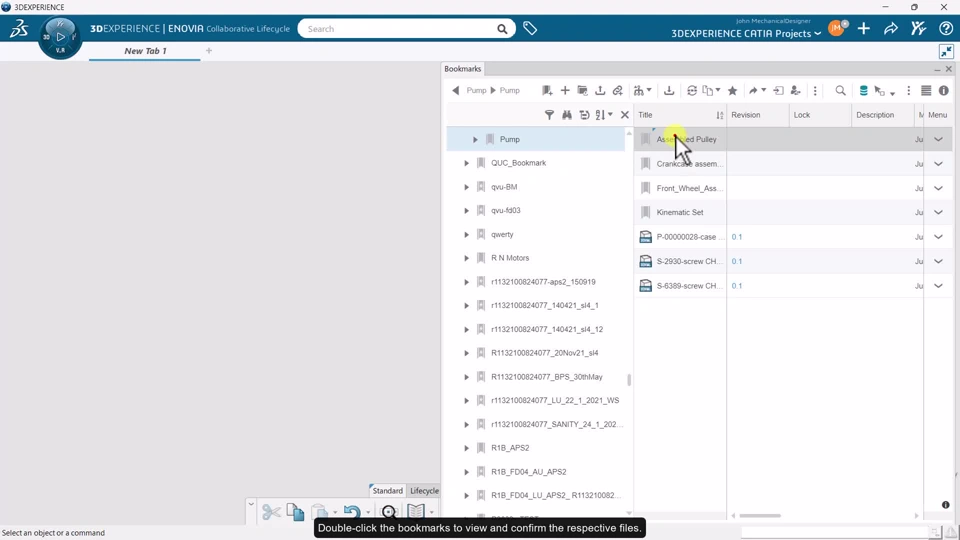The height and width of the screenshot is (540, 960).
Task: Open the tools and apps icon in header
Action: click(918, 28)
